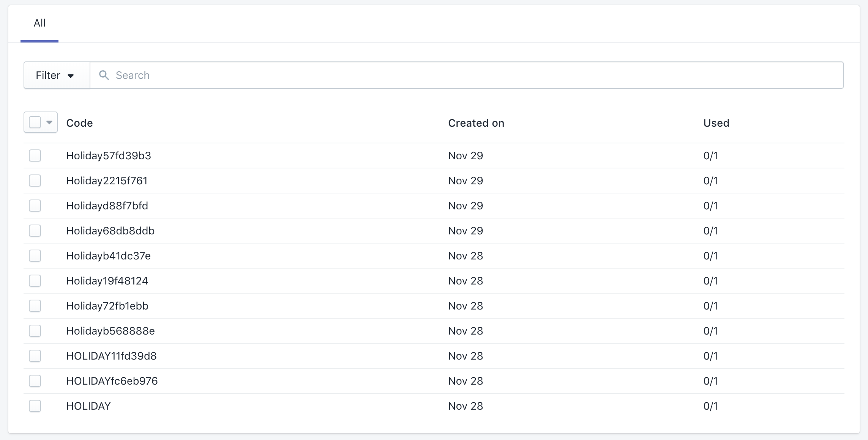
Task: Open discount code Holiday2215f761
Action: pyautogui.click(x=107, y=181)
